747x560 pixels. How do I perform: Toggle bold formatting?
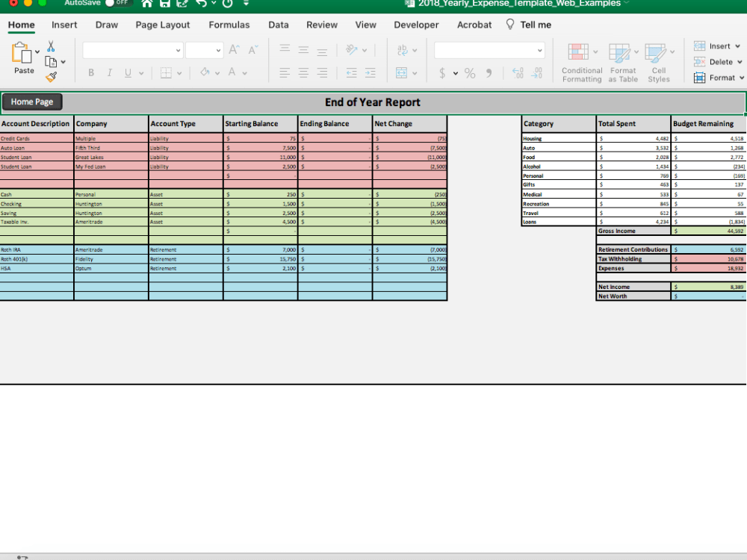tap(90, 72)
